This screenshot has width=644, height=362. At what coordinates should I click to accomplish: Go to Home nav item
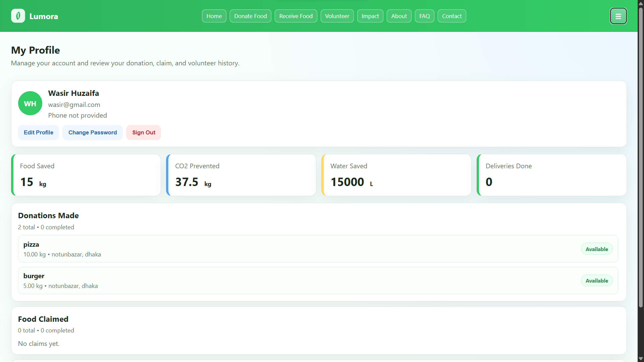coord(214,16)
